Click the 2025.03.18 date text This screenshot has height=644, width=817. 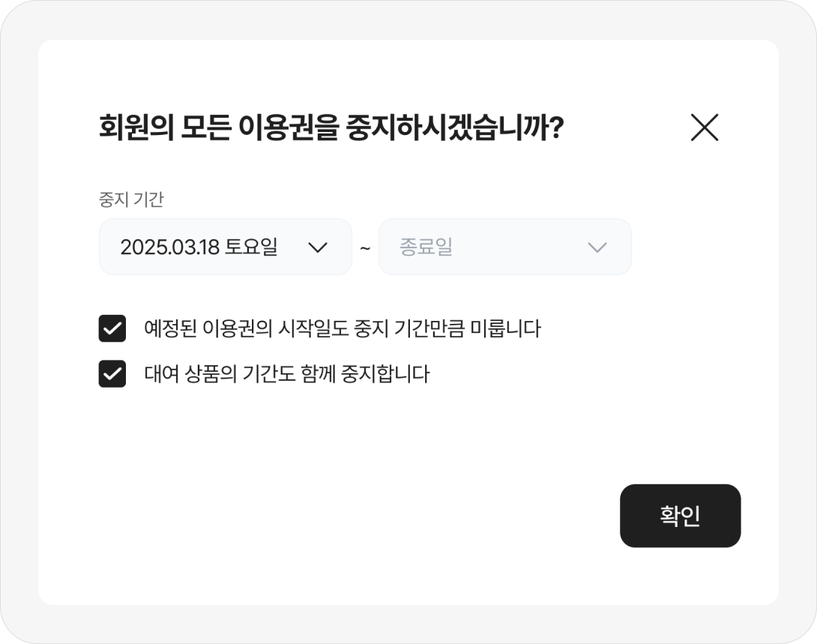[x=169, y=247]
